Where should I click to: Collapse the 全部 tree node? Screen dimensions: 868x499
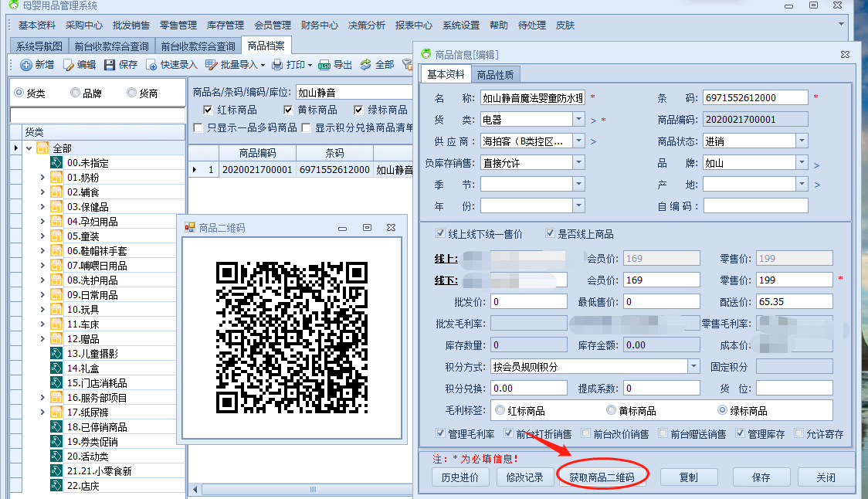click(29, 148)
